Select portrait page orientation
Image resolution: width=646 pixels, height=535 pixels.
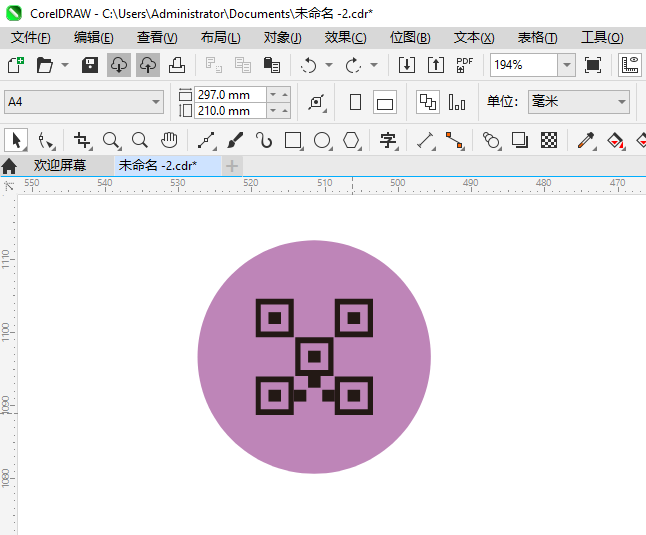[356, 102]
